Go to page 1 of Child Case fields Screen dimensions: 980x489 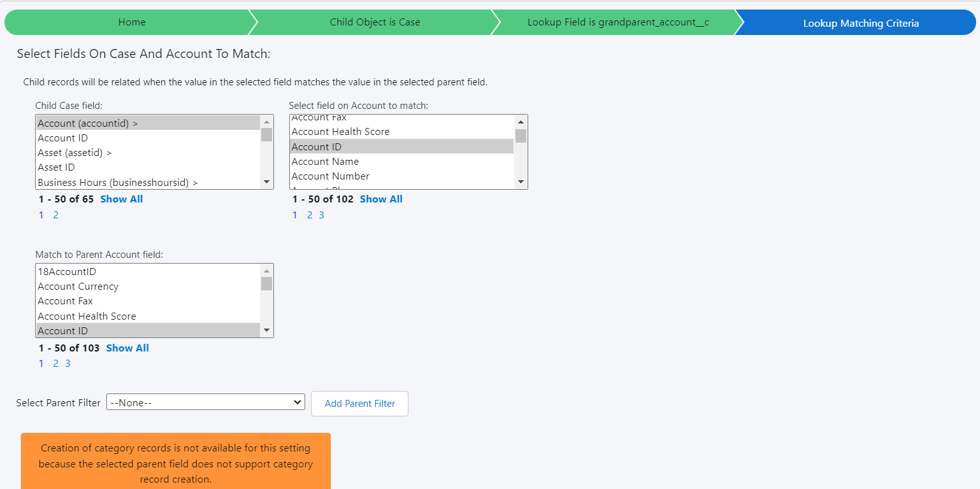(x=41, y=215)
